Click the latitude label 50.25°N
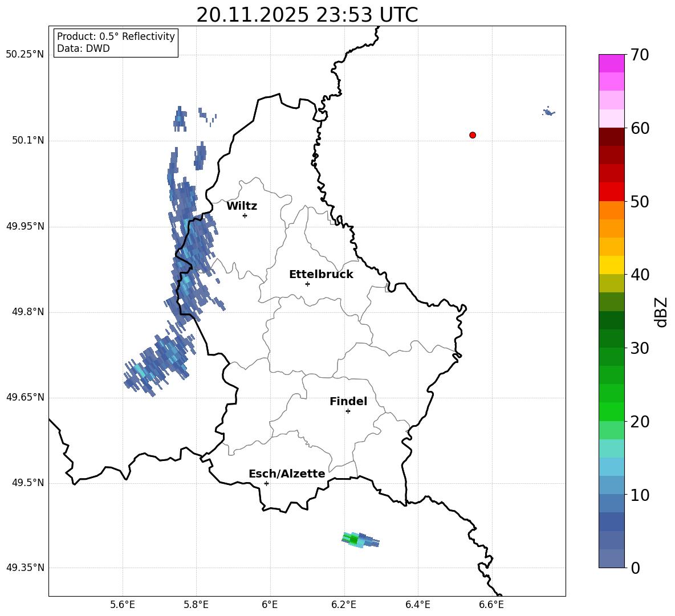The image size is (675, 616). click(x=25, y=55)
